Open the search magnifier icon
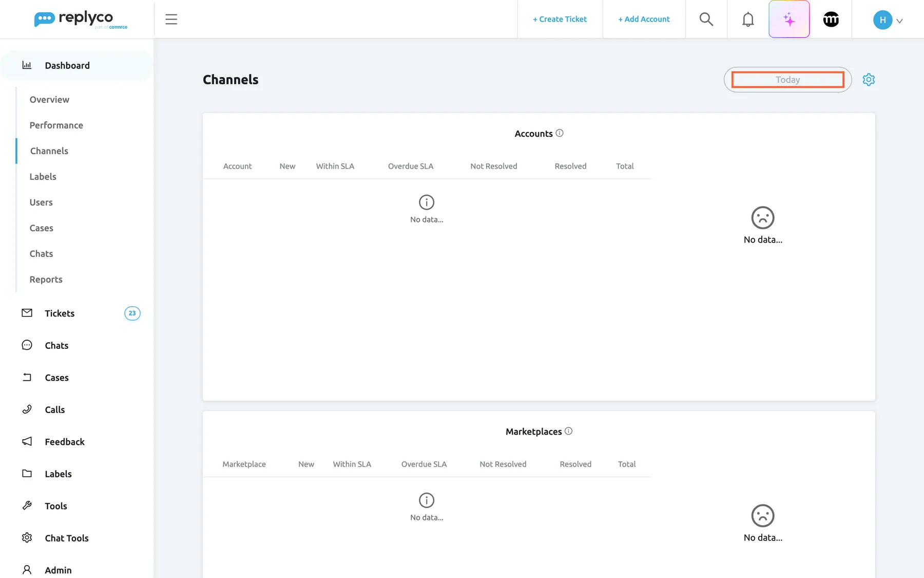Screen dimensions: 924x578 [x=706, y=20]
